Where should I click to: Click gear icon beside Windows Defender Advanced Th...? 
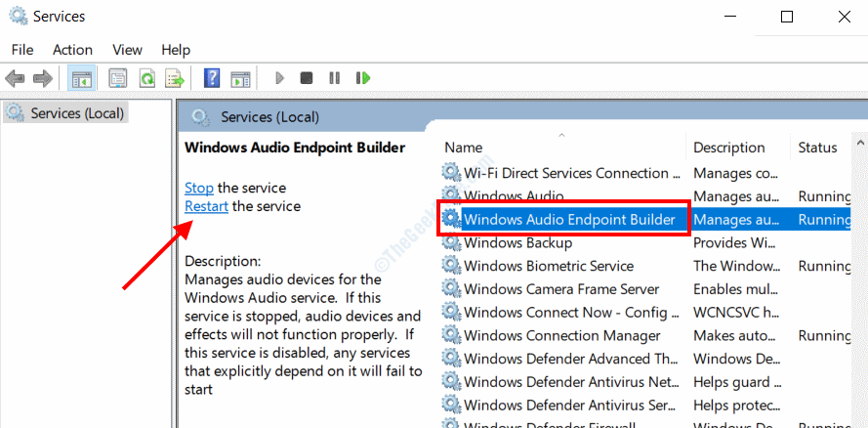[451, 359]
